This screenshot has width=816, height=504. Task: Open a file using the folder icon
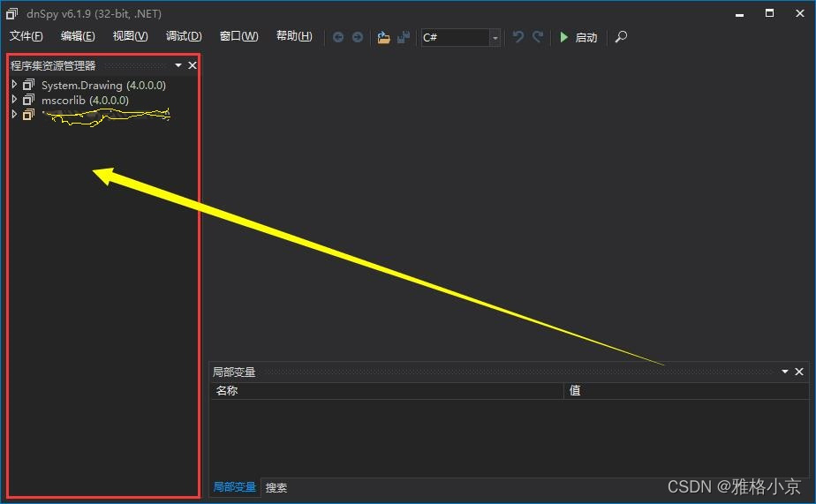(383, 37)
